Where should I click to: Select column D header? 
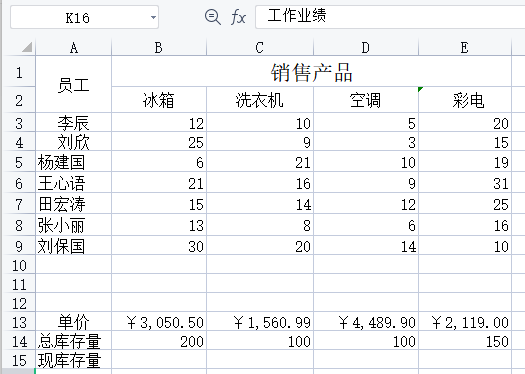point(366,48)
